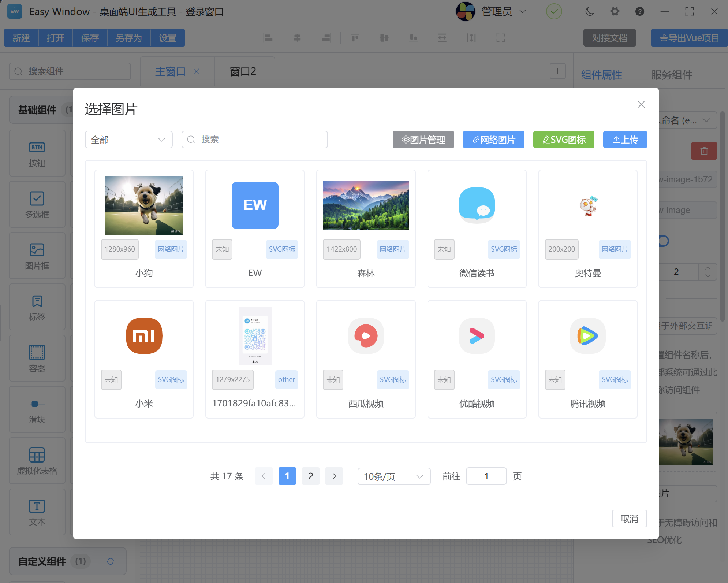
Task: Select the 容器 component
Action: coord(37,358)
